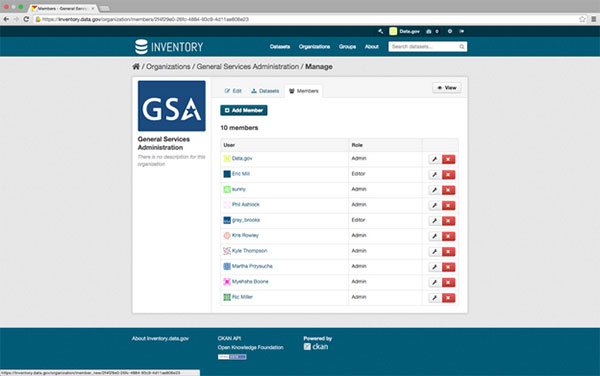Click the View button
This screenshot has width=600, height=376.
click(x=447, y=88)
